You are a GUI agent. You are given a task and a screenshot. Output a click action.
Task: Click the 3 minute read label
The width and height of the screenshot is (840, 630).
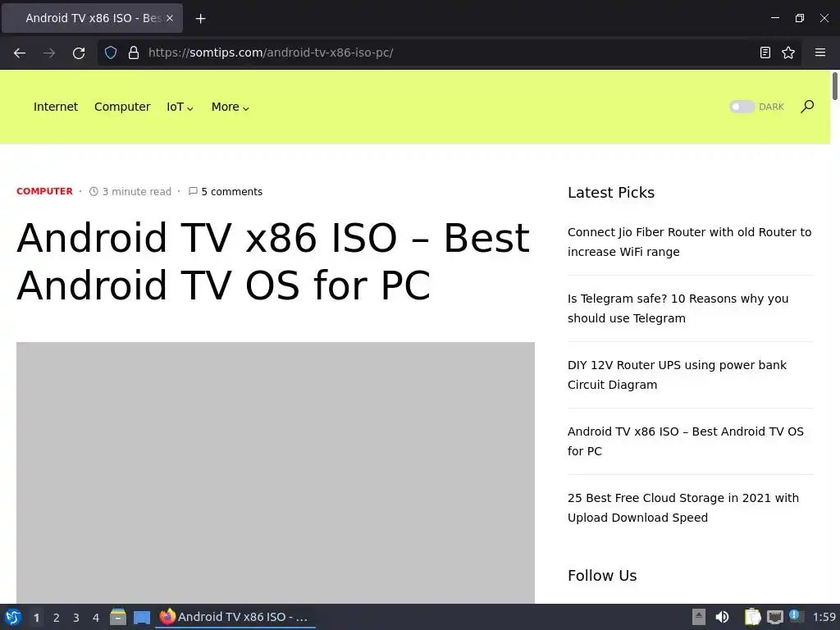[130, 192]
